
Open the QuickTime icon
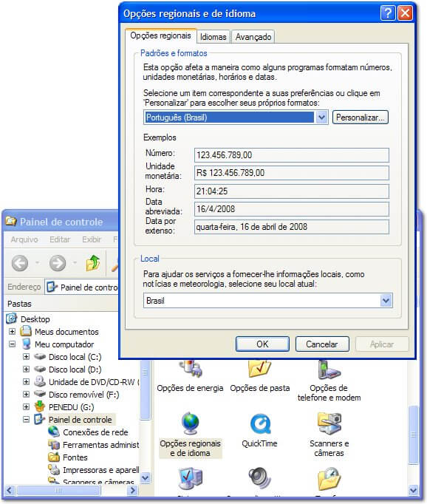click(x=260, y=423)
